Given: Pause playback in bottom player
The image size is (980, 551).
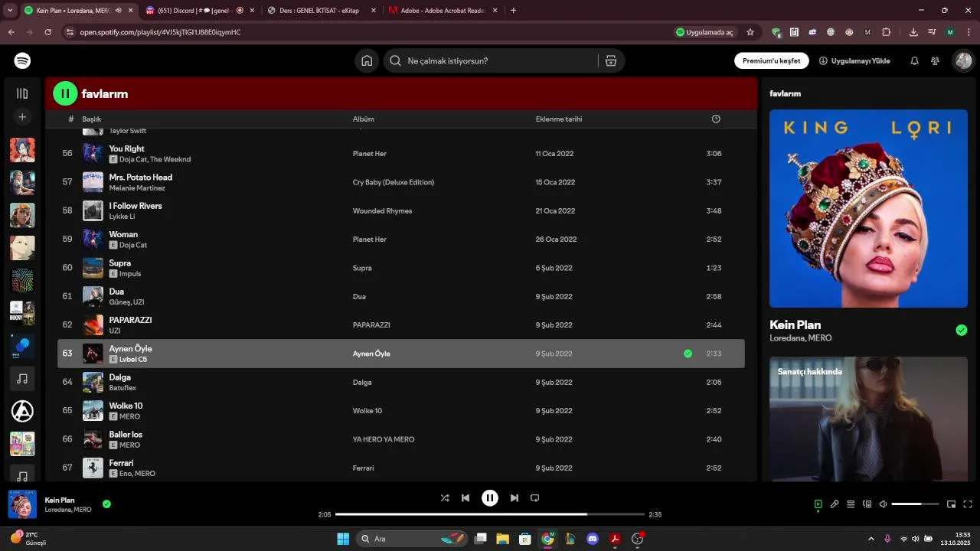Looking at the screenshot, I should (x=490, y=497).
